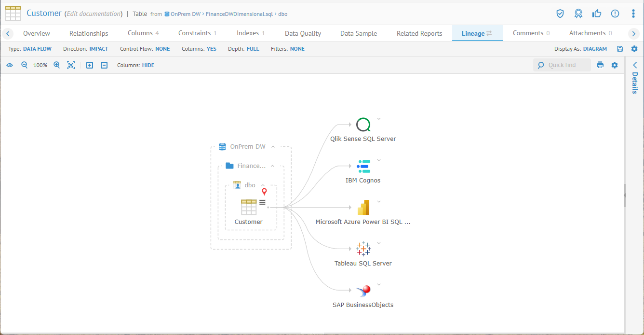Click the Edit documentation link
Screen dimensions: 644x335
[93, 14]
